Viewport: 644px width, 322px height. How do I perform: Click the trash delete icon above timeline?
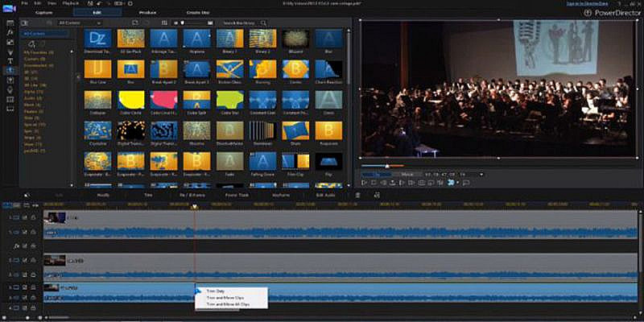(x=357, y=195)
